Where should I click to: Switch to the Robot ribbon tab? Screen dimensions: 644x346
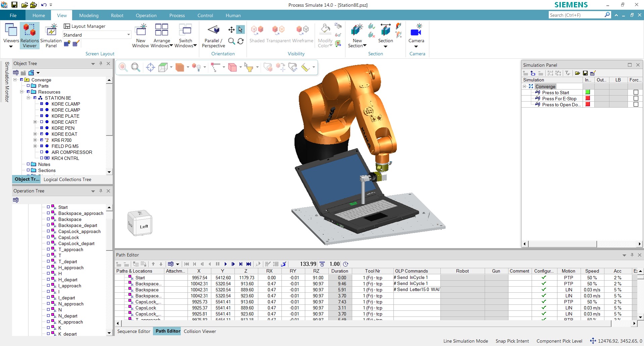117,15
